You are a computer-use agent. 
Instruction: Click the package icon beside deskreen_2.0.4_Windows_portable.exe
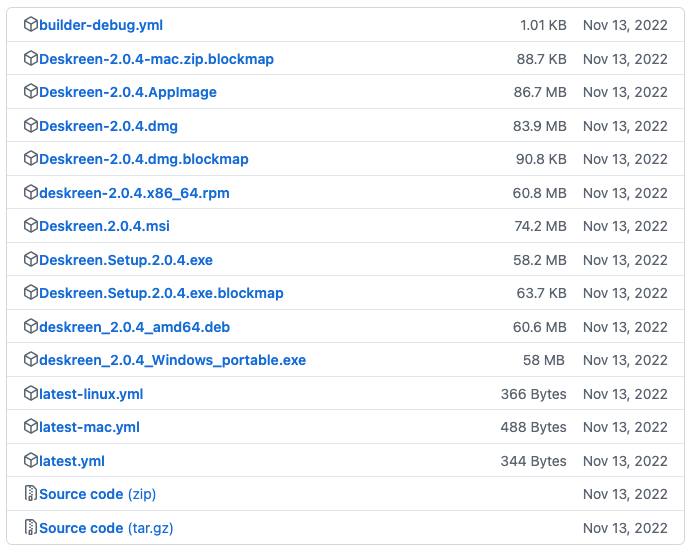[31, 359]
